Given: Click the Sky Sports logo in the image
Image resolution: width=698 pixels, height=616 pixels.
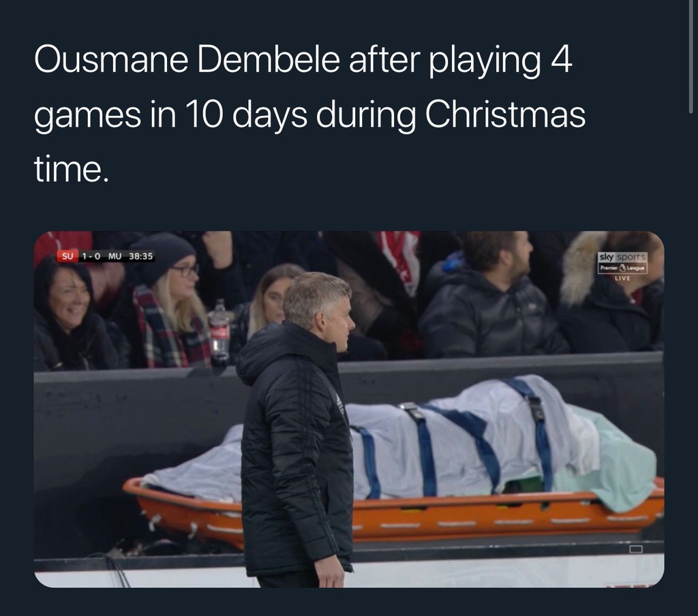Looking at the screenshot, I should 622,258.
